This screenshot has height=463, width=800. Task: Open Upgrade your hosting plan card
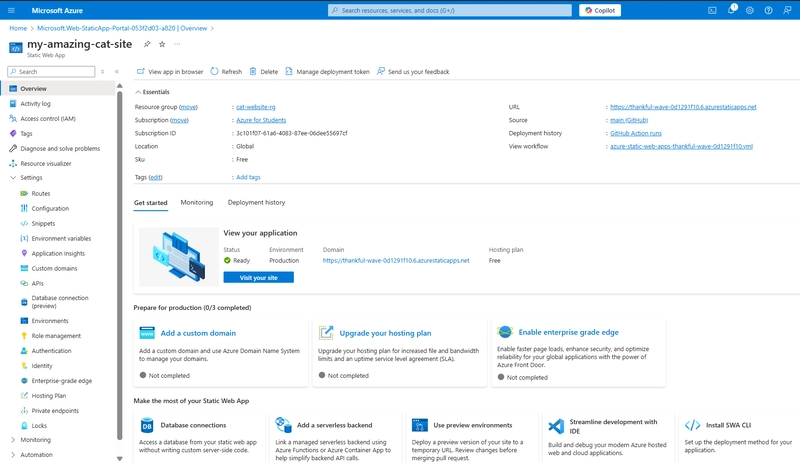point(399,353)
